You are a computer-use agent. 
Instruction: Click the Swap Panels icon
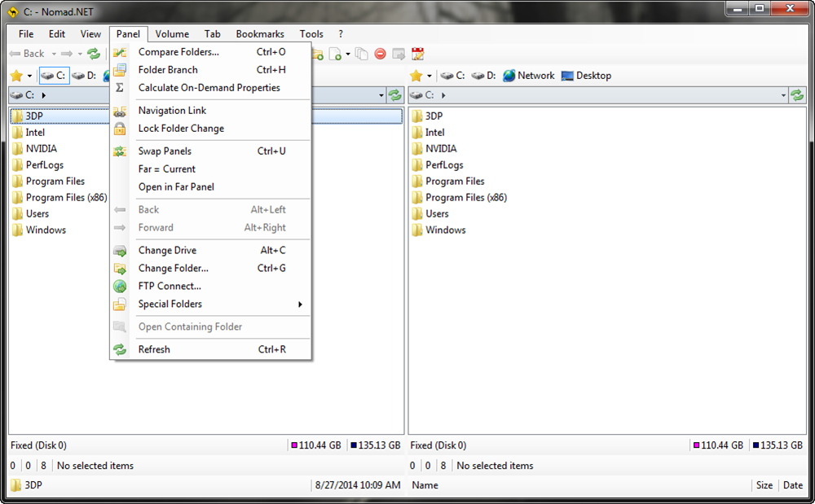[x=120, y=151]
